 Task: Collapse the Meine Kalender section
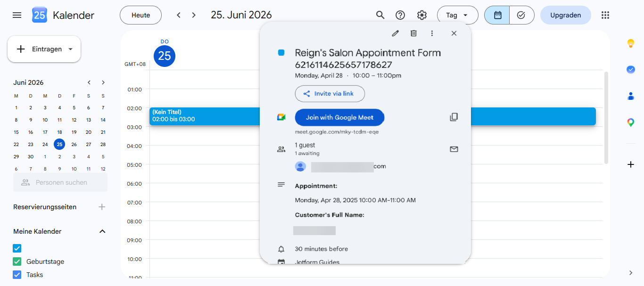[102, 231]
